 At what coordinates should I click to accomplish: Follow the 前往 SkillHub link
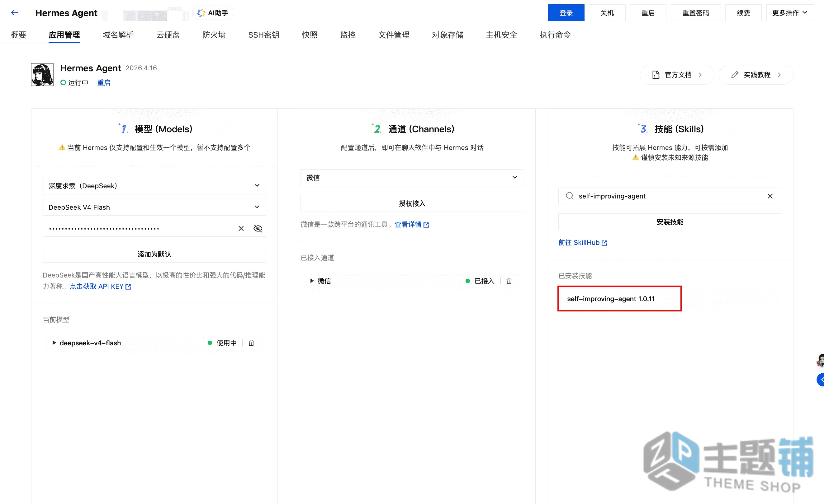point(583,242)
